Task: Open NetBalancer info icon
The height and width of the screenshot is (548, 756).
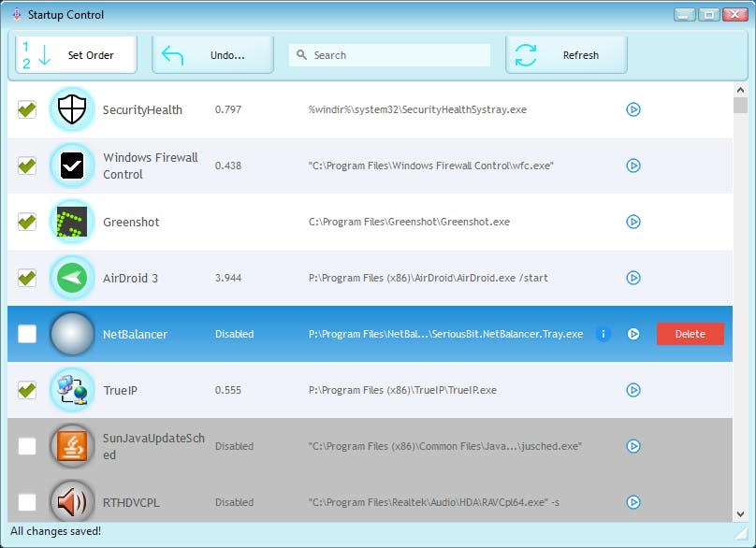Action: (603, 334)
